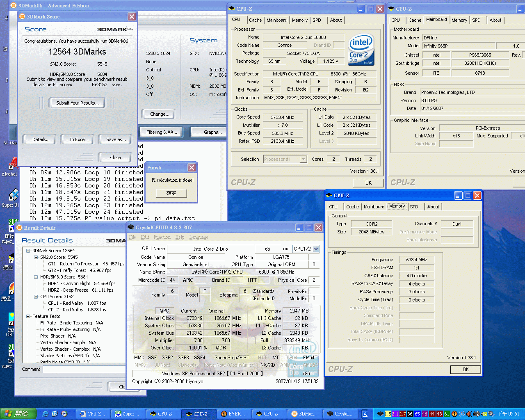Viewport: 525px width, 420px height.
Task: Click the media player quick launch icon
Action: coord(64,414)
